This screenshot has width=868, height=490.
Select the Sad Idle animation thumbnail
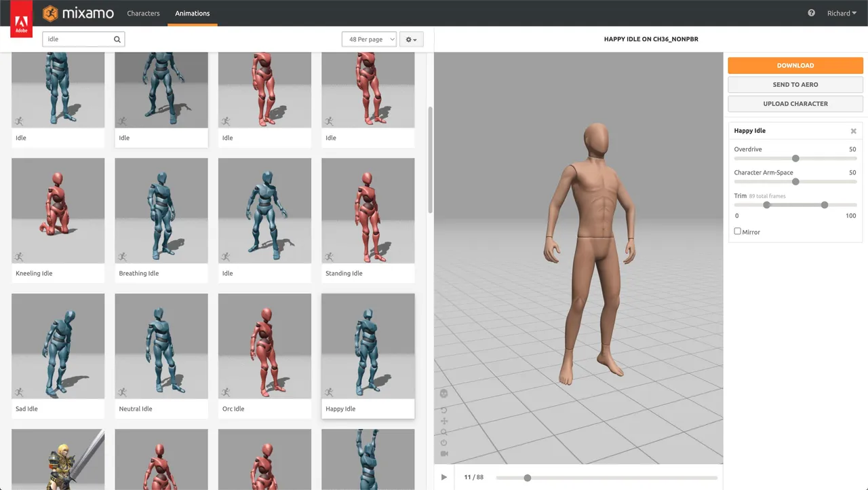58,346
